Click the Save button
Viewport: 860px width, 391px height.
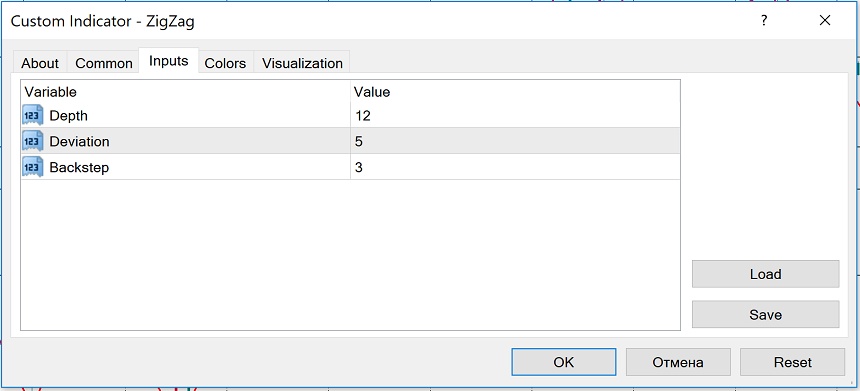click(766, 315)
